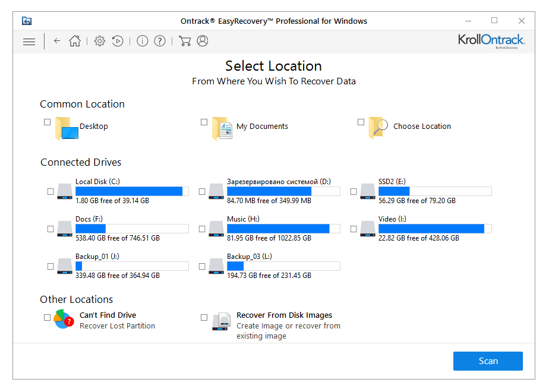Click the Desktop folder icon
Image resolution: width=549 pixels, height=392 pixels.
[67, 128]
